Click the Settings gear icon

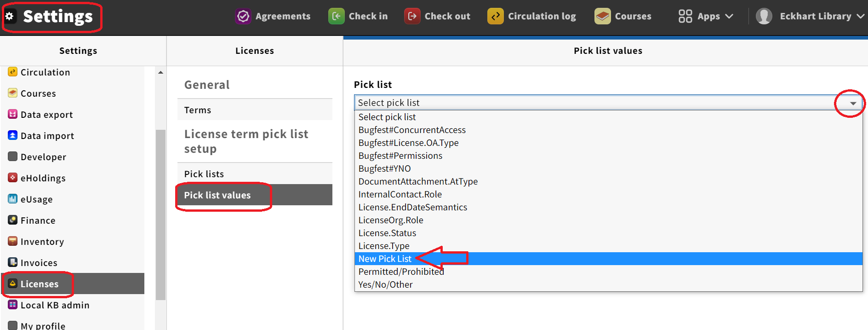pos(10,16)
